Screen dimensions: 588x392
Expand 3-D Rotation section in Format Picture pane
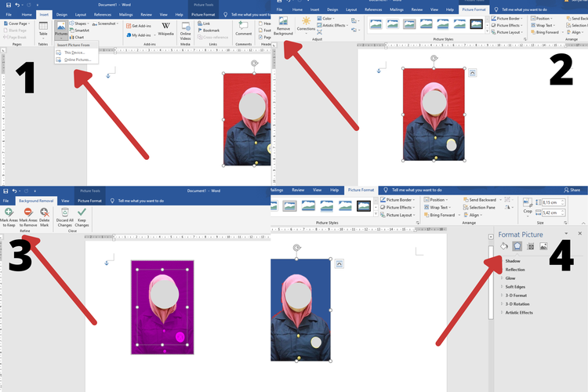(x=516, y=304)
